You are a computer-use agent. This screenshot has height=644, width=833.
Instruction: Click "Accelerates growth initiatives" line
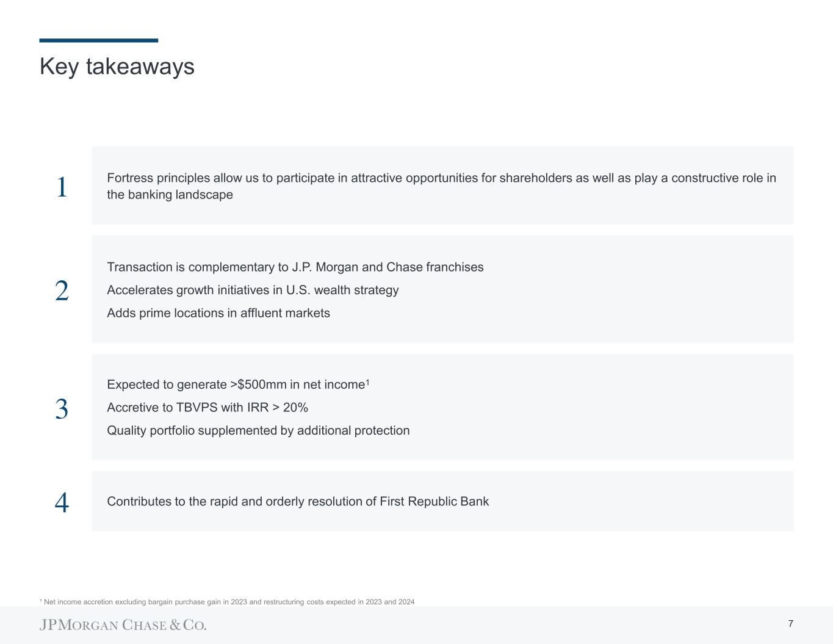253,290
